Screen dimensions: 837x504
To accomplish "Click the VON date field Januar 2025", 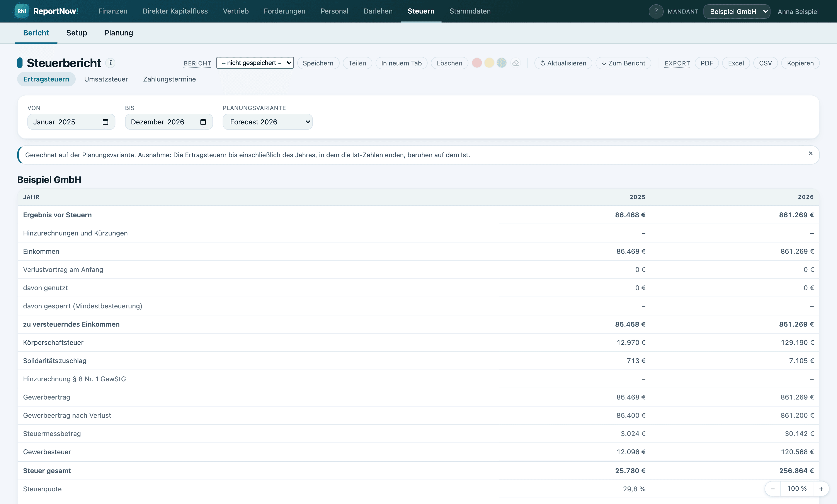I will click(x=71, y=122).
